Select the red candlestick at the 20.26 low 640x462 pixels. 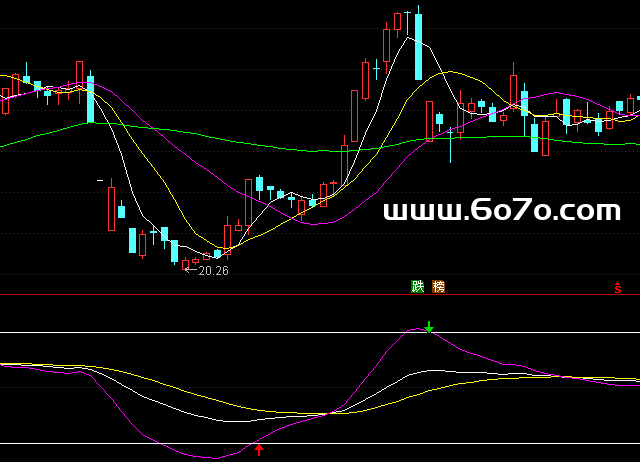point(185,264)
